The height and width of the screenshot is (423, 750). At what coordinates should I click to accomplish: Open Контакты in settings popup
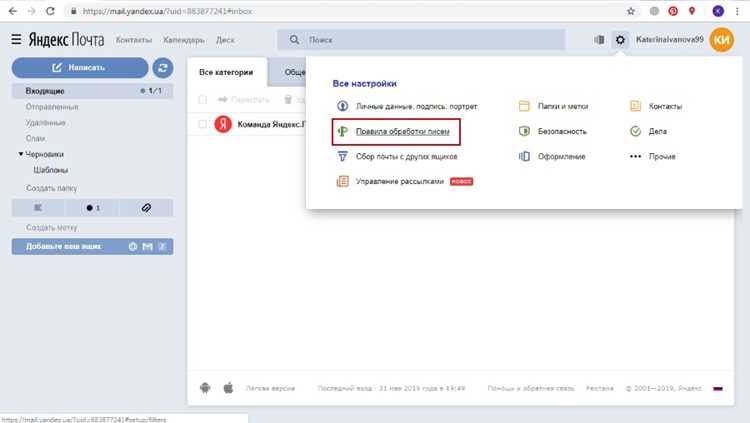coord(665,106)
